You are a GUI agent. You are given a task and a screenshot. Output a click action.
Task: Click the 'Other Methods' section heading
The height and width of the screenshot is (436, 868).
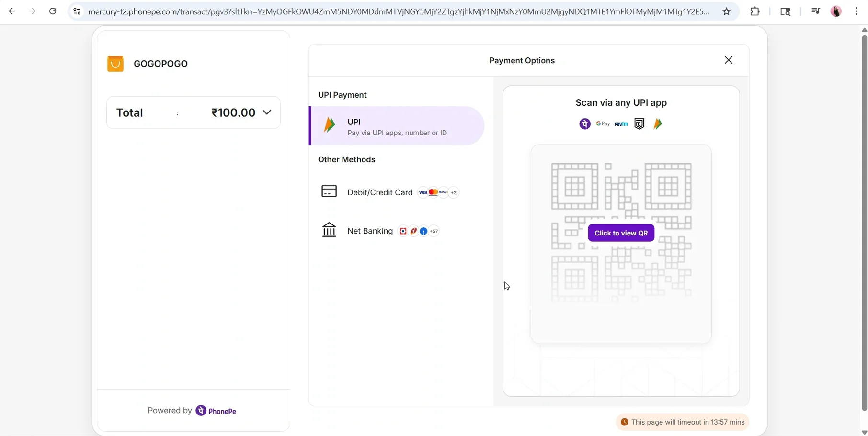(x=347, y=159)
